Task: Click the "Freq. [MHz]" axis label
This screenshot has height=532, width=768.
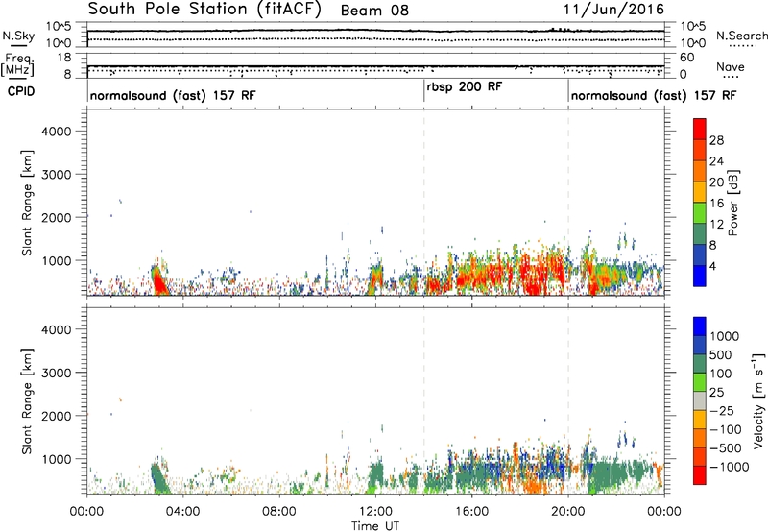Action: [x=17, y=65]
